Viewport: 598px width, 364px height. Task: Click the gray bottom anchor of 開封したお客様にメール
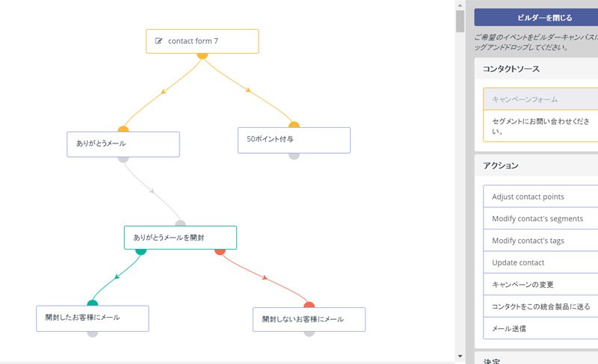pos(92,334)
